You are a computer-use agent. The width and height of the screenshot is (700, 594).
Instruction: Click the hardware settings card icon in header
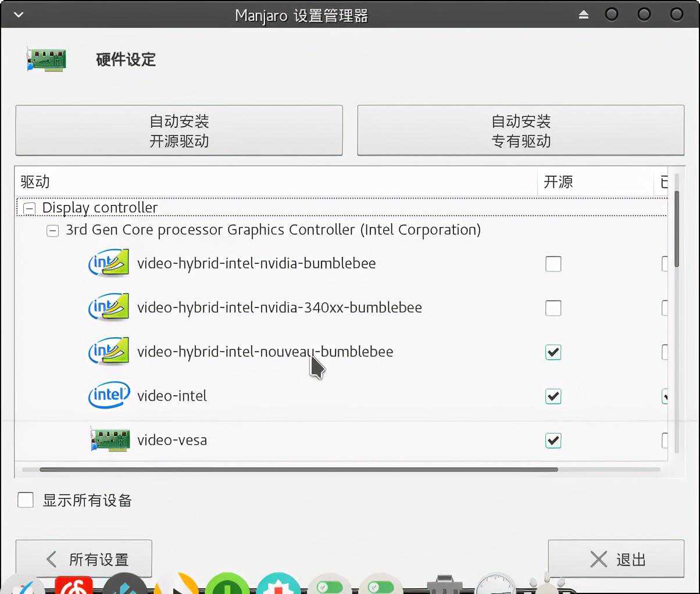(x=47, y=60)
